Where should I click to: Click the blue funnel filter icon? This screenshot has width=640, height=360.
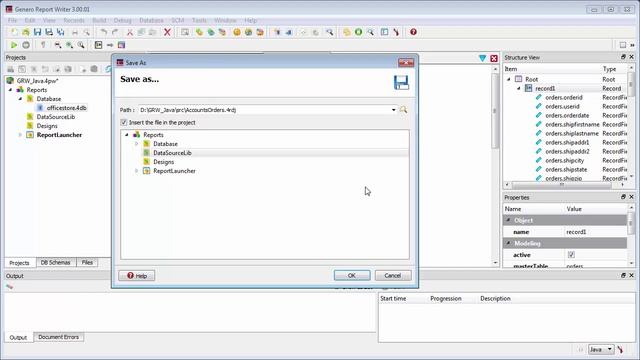click(x=482, y=58)
